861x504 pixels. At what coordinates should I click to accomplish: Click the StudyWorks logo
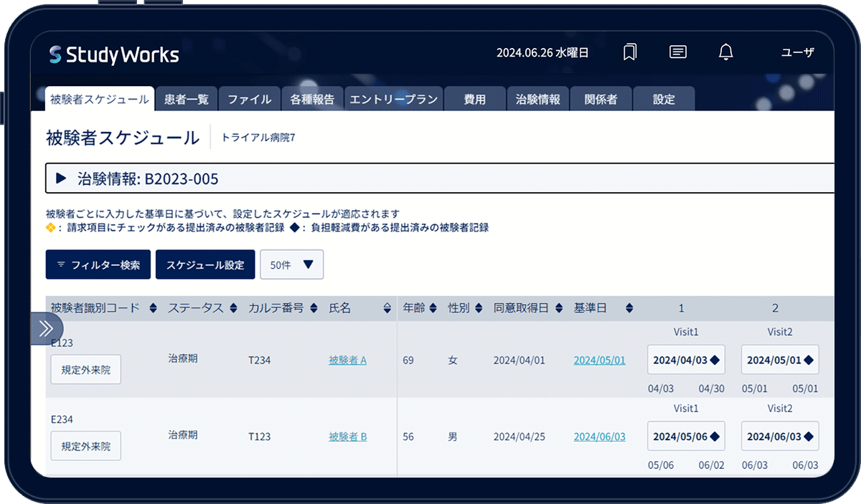click(x=115, y=54)
